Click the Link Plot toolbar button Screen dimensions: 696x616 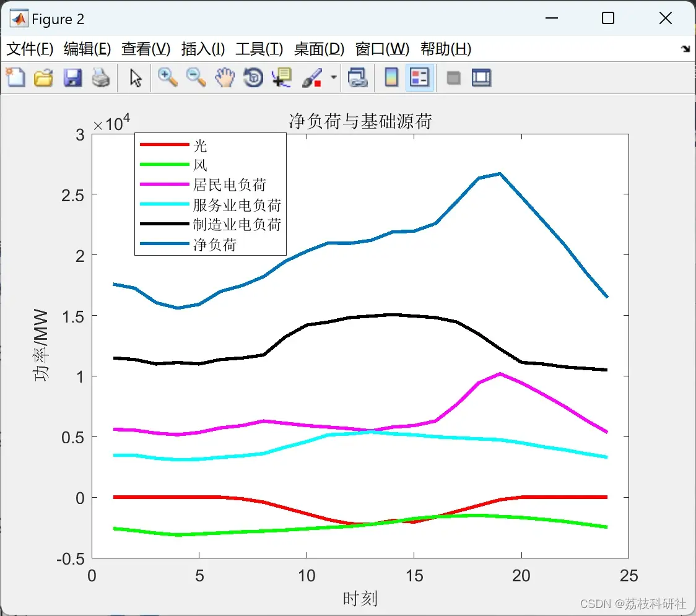coord(358,77)
